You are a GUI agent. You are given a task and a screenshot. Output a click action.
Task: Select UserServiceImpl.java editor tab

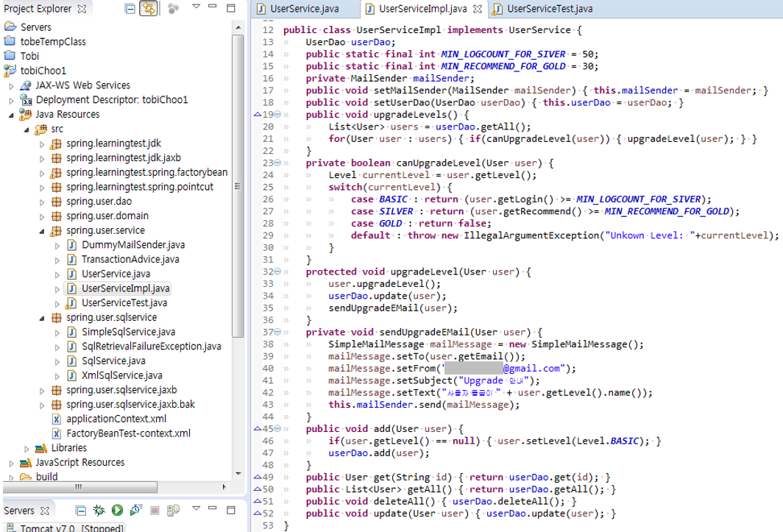tap(422, 9)
